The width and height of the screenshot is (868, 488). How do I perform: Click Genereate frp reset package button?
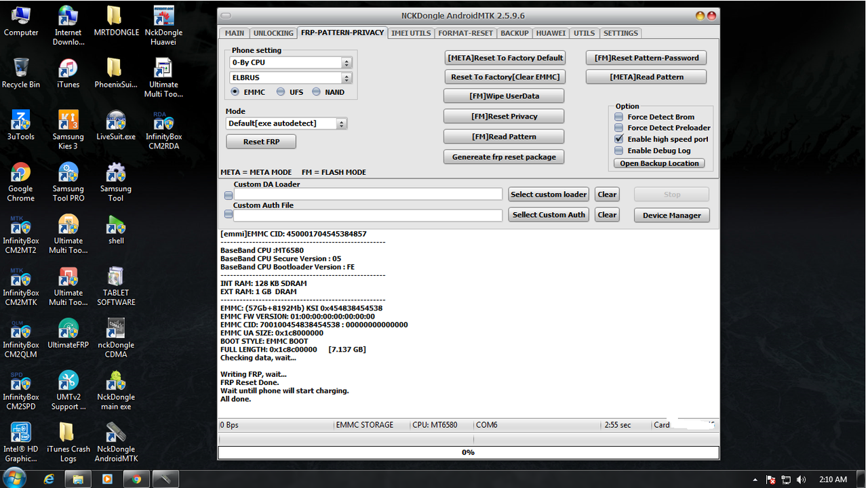[504, 157]
